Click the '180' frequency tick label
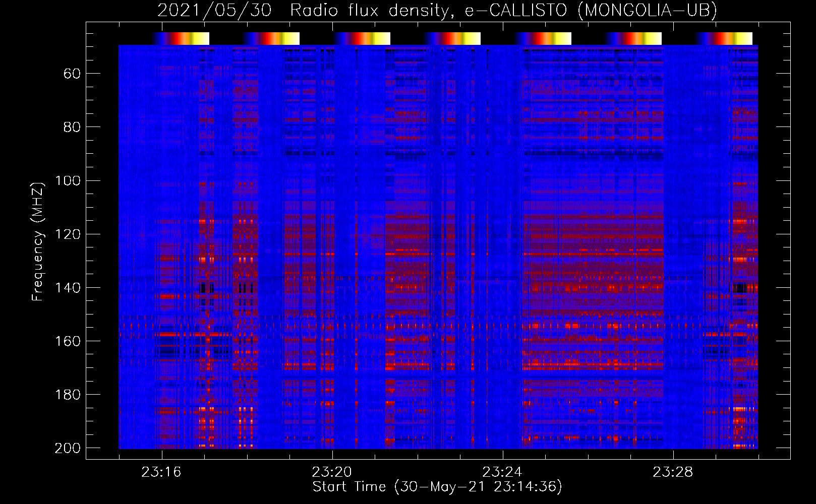 (68, 395)
